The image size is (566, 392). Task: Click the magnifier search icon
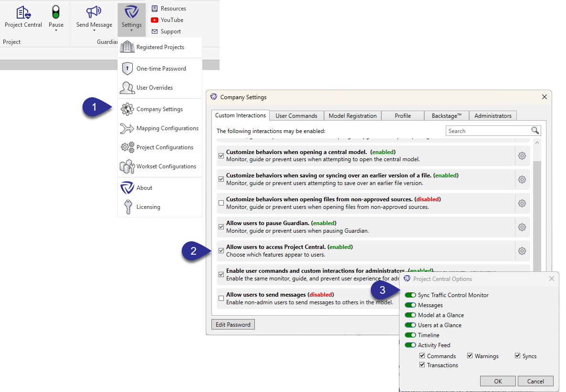[535, 131]
